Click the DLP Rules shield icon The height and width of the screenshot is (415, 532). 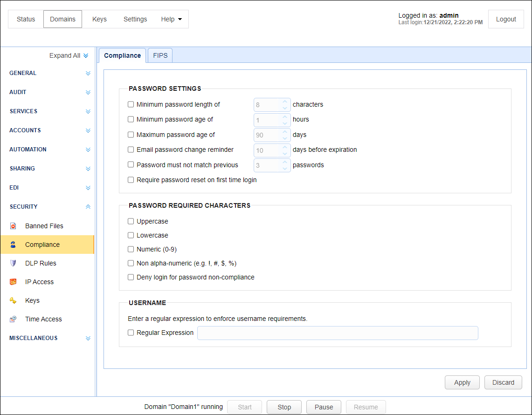13,263
